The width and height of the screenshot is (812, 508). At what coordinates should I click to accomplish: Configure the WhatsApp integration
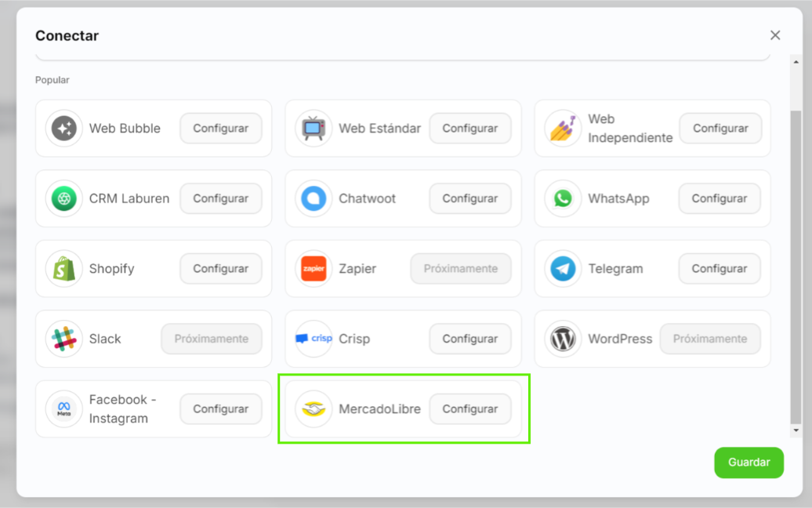(719, 198)
